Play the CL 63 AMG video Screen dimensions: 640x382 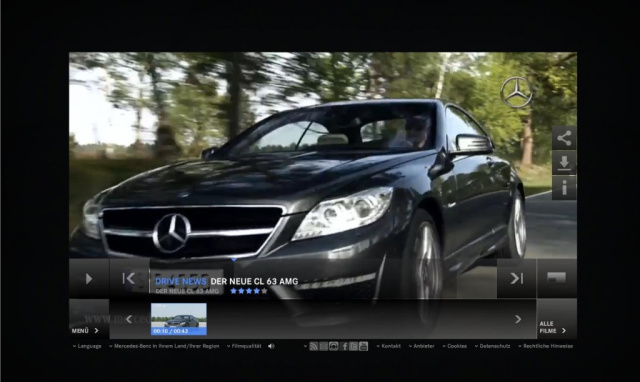pyautogui.click(x=89, y=279)
